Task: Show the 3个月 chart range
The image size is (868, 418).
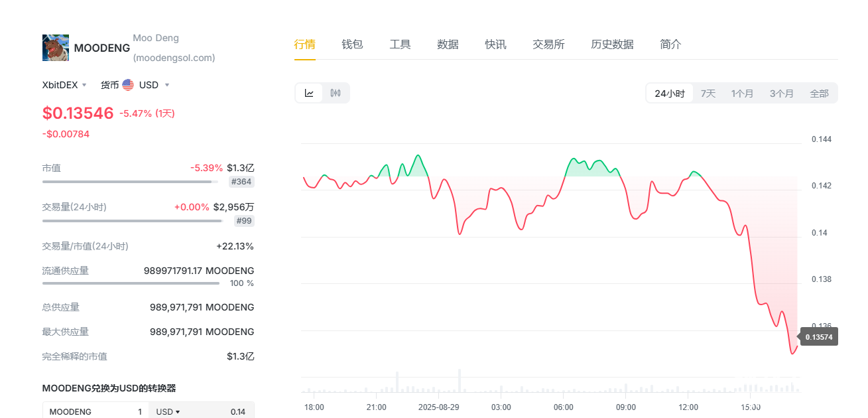Action: 781,94
